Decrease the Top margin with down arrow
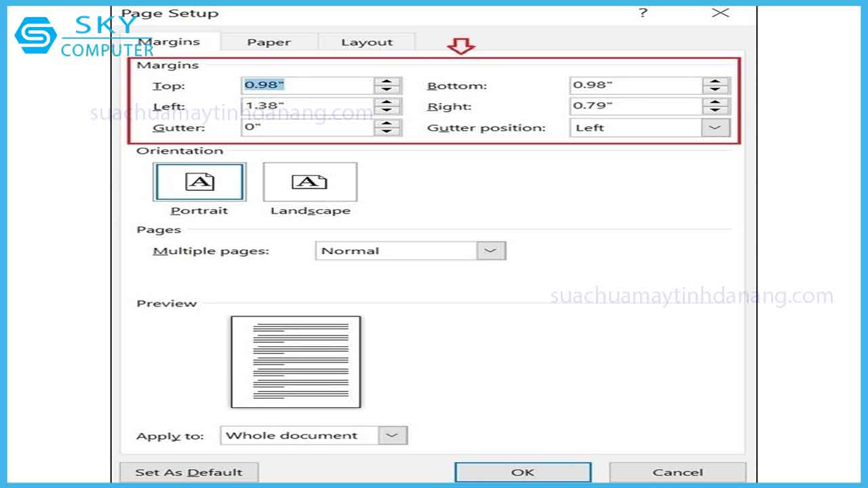Viewport: 868px width, 488px height. (x=387, y=90)
